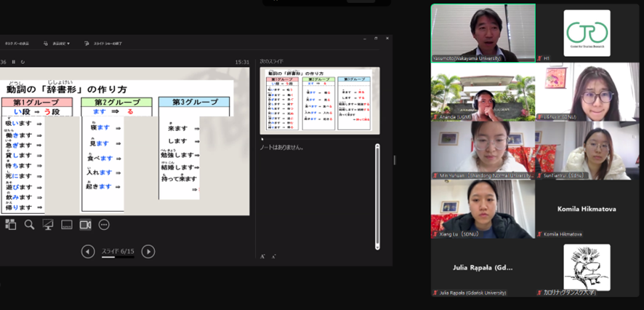Viewport: 644px width, 310px height.
Task: Pause the presentation timer
Action: coord(13,62)
